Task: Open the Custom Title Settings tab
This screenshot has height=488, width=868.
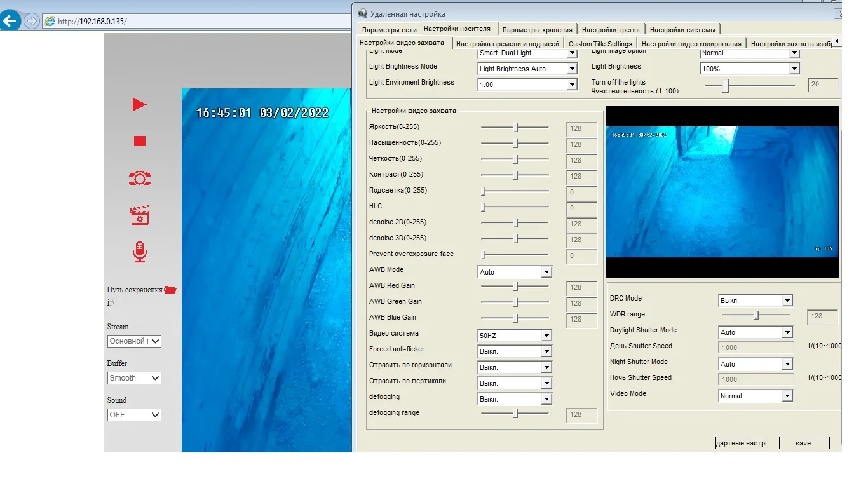Action: [x=600, y=44]
